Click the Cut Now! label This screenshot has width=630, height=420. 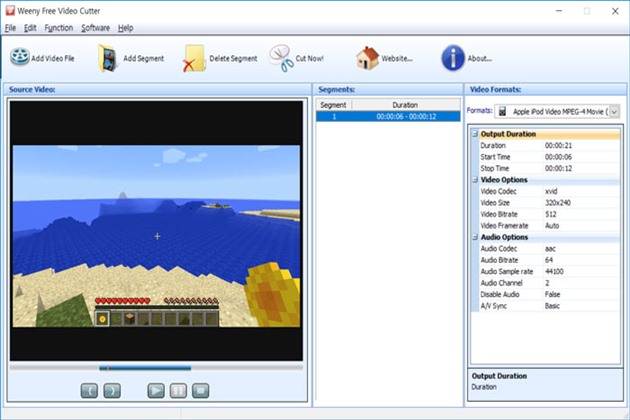309,58
